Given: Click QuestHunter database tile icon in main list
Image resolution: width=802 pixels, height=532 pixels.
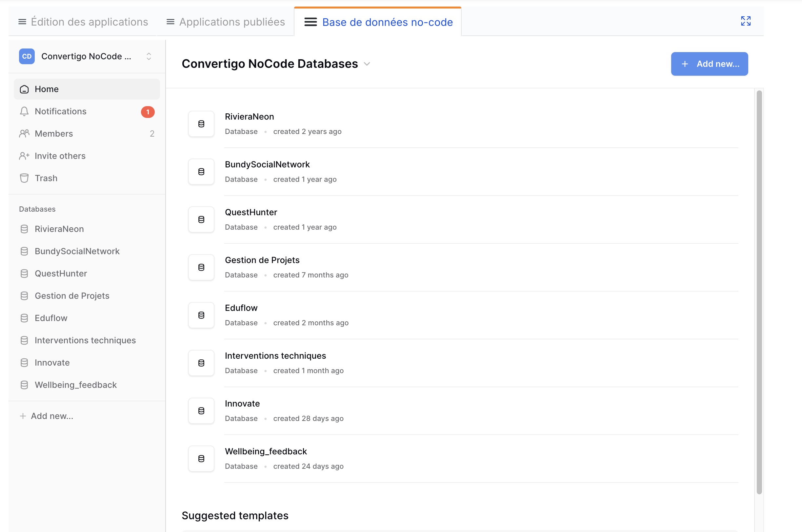Looking at the screenshot, I should click(x=201, y=219).
